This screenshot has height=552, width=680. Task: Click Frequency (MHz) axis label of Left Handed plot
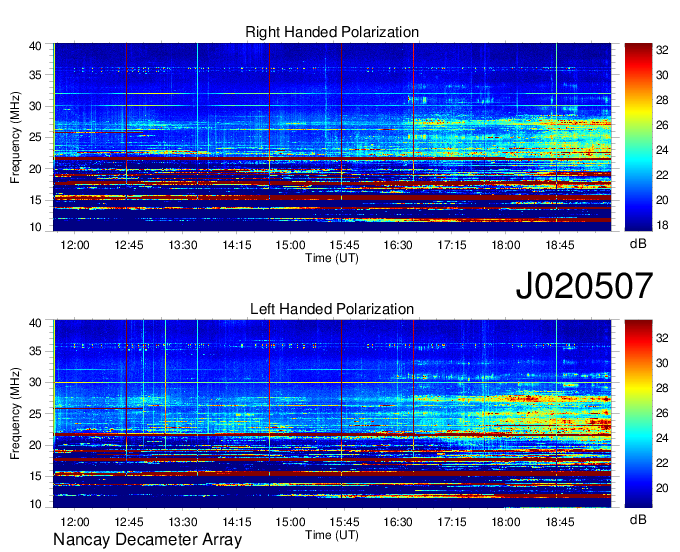[x=15, y=414]
